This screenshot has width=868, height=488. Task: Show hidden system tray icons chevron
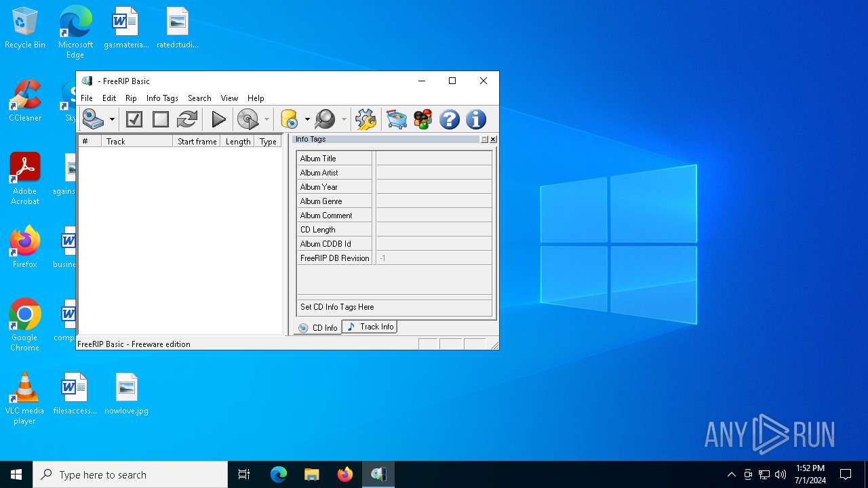coord(731,474)
